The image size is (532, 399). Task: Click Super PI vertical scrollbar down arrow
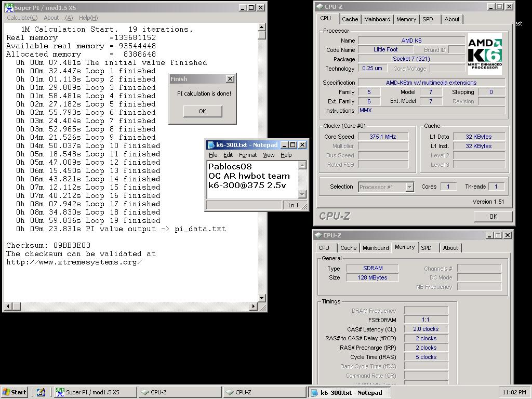[x=262, y=298]
